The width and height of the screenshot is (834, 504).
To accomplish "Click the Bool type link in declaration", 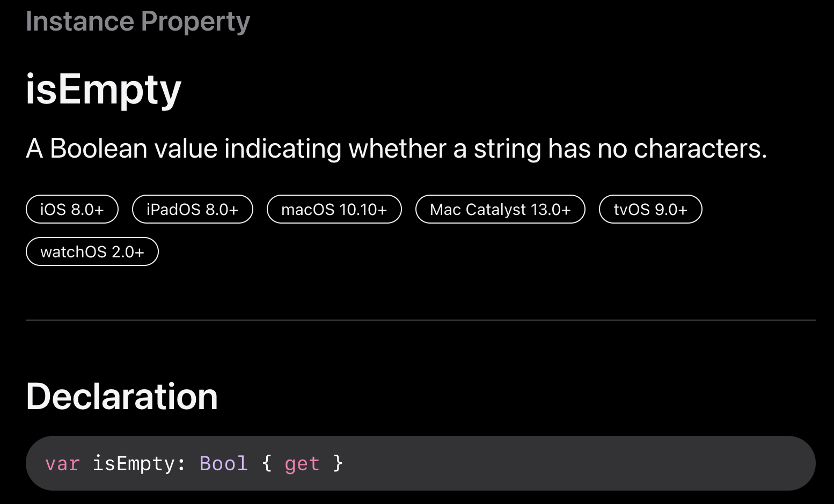I will tap(223, 463).
